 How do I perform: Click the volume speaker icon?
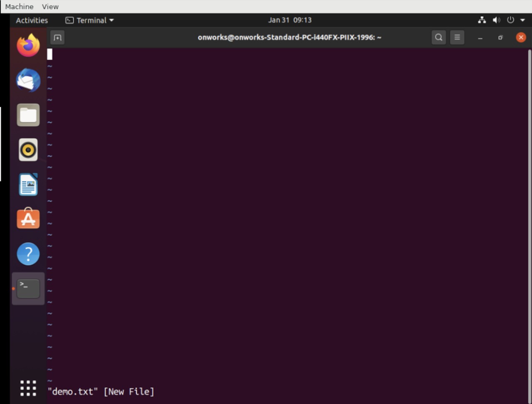tap(496, 20)
